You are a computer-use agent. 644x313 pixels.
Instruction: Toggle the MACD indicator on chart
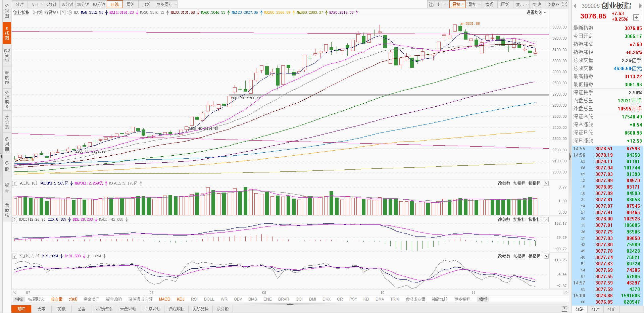(164, 299)
